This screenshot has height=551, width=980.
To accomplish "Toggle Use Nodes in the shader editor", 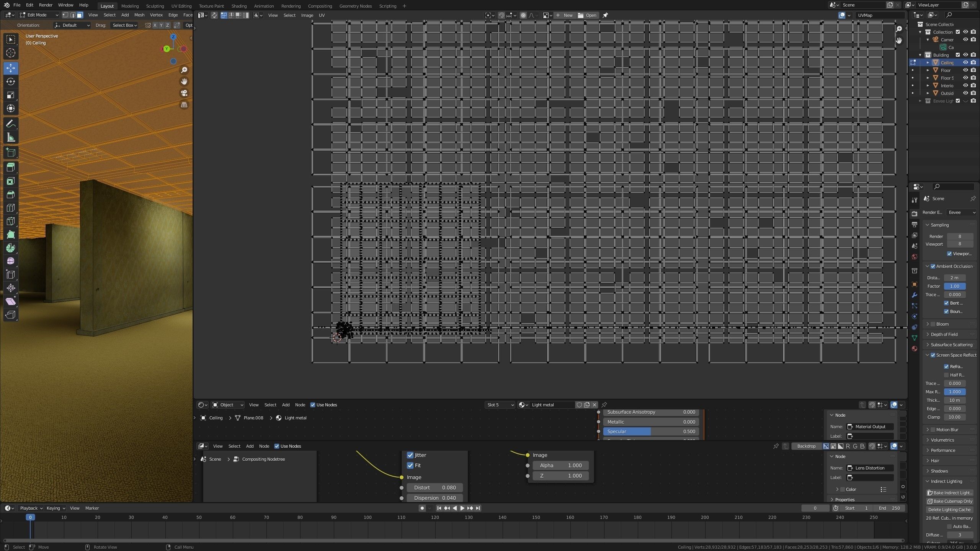I will coord(313,405).
